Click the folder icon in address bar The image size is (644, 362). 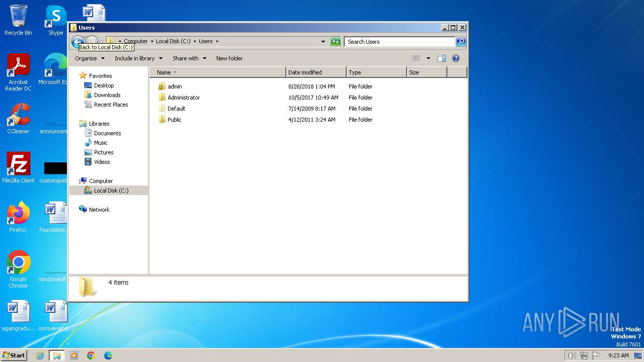(111, 41)
